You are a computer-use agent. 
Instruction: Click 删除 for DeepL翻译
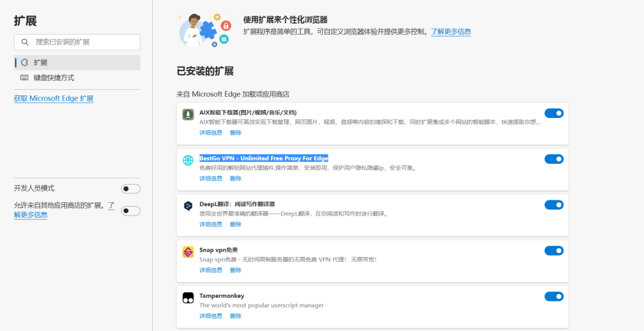235,224
